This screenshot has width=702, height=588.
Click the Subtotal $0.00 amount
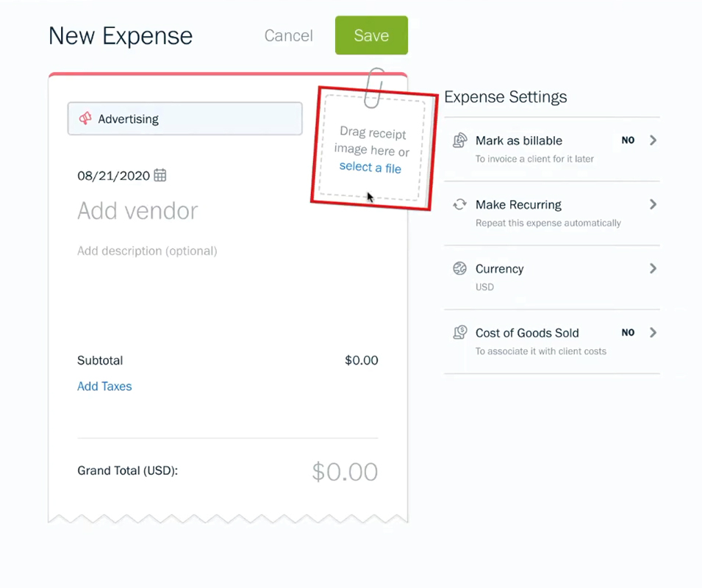[x=362, y=360]
